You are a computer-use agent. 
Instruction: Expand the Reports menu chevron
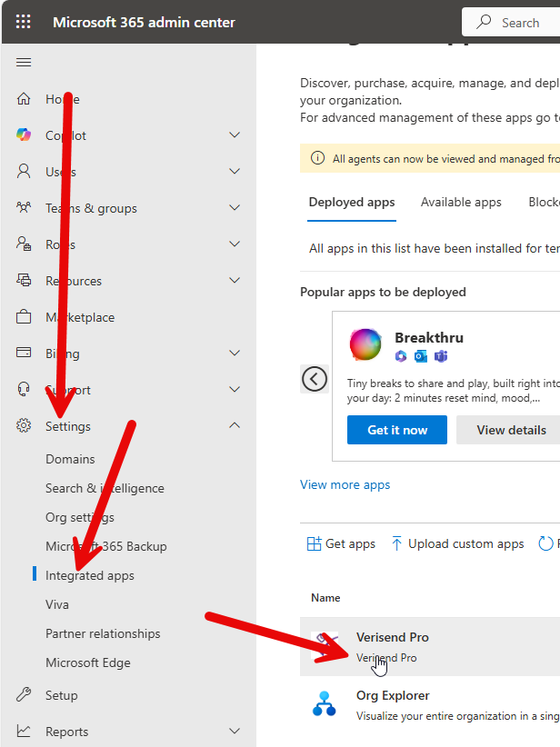click(235, 731)
